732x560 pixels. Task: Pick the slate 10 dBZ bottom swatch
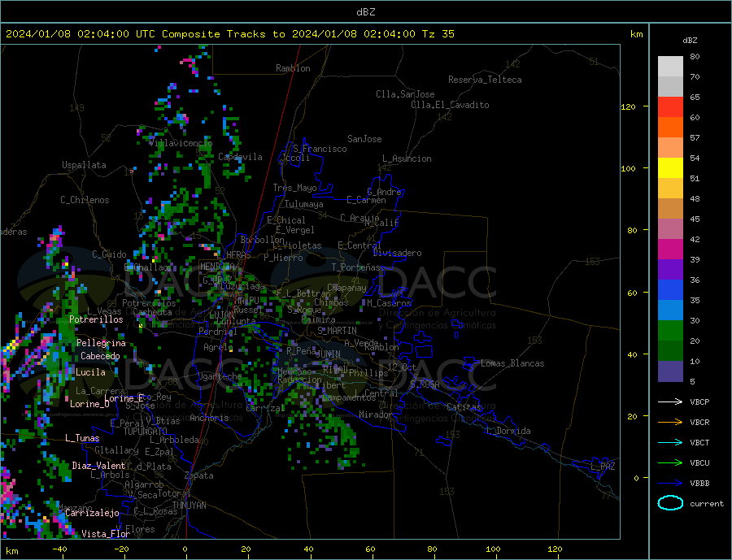670,371
